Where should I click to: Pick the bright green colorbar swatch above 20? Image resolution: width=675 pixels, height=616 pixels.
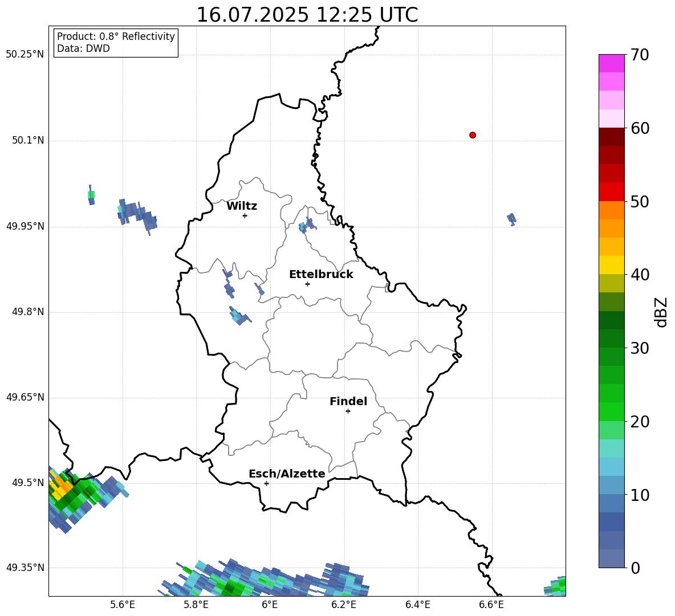coord(611,411)
